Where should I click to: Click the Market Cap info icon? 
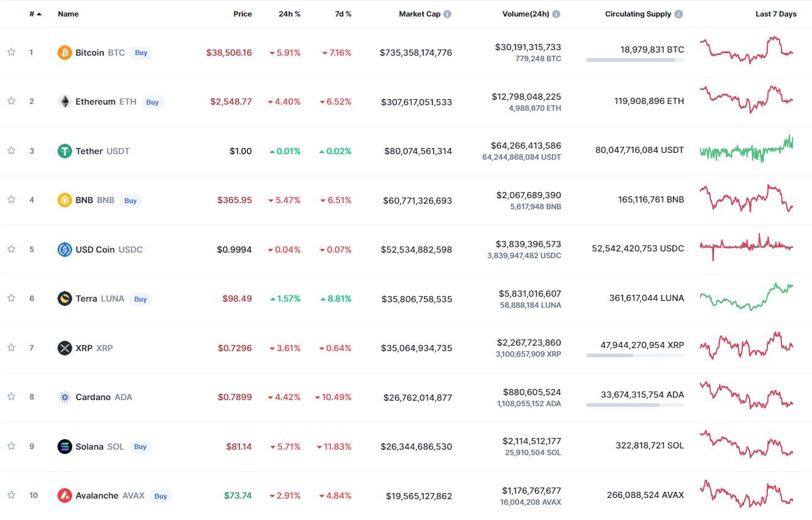[447, 14]
